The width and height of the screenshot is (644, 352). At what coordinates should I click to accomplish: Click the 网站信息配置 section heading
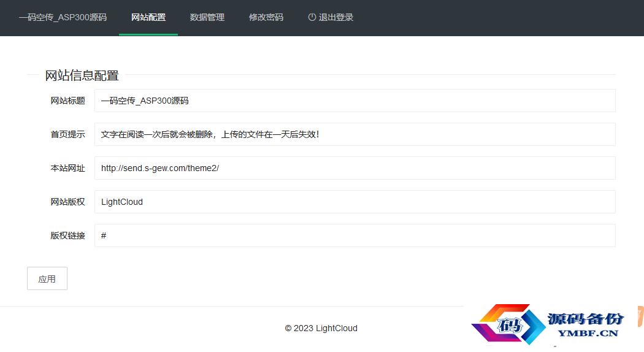(82, 75)
